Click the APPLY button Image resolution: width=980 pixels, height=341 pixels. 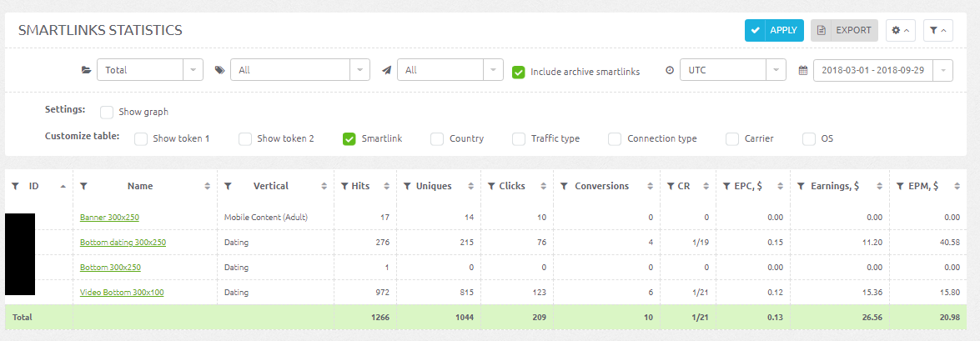coord(774,30)
